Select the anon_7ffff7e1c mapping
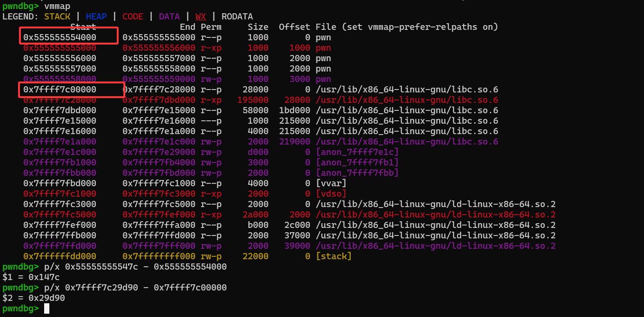Image resolution: width=644 pixels, height=317 pixels. click(x=356, y=152)
